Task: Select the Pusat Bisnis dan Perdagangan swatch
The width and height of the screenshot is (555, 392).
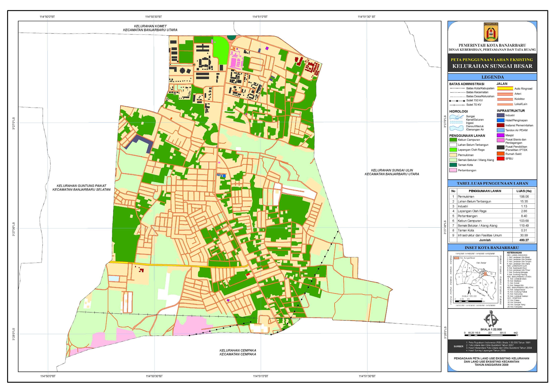Action: (501, 140)
